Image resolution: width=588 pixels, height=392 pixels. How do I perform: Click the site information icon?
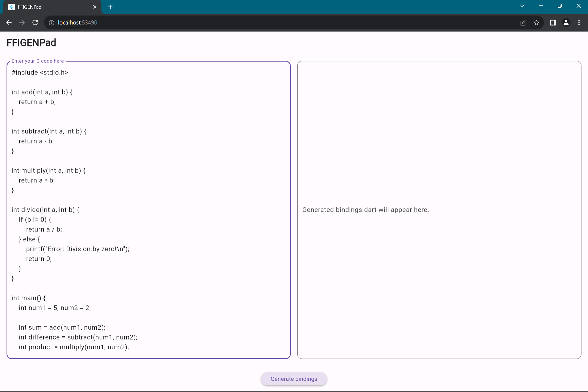[x=51, y=23]
